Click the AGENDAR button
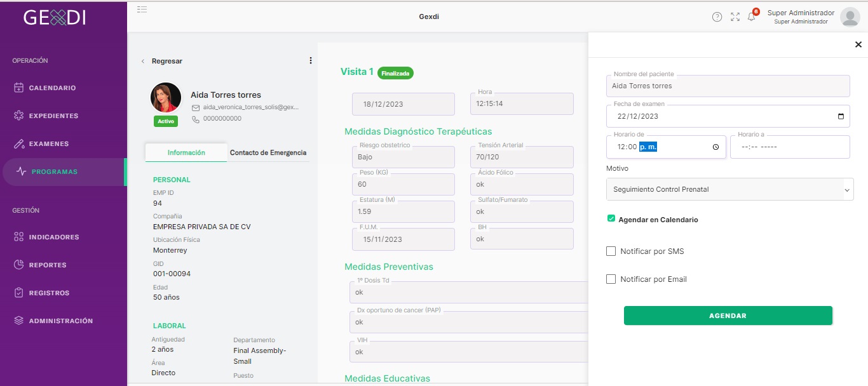 coord(728,316)
